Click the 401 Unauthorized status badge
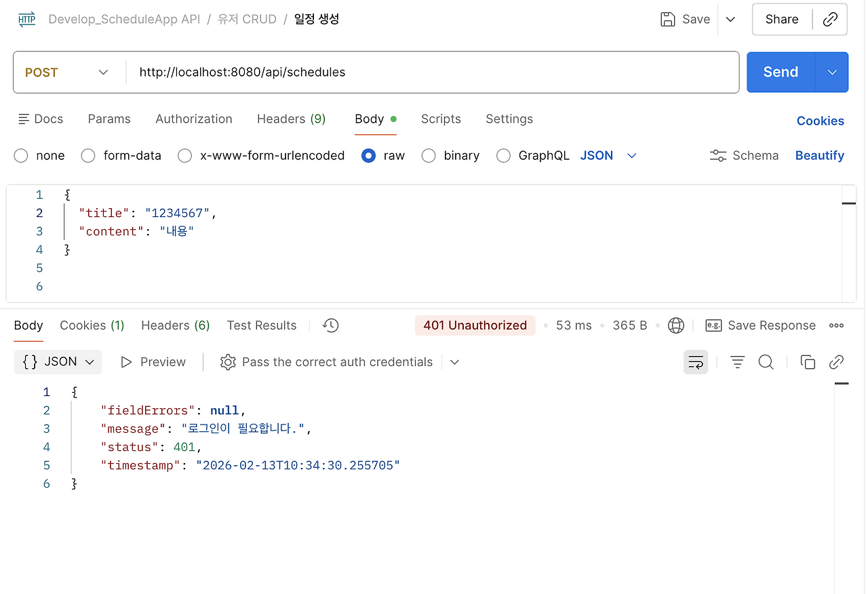Screen dimensions: 868x594 [x=475, y=325]
